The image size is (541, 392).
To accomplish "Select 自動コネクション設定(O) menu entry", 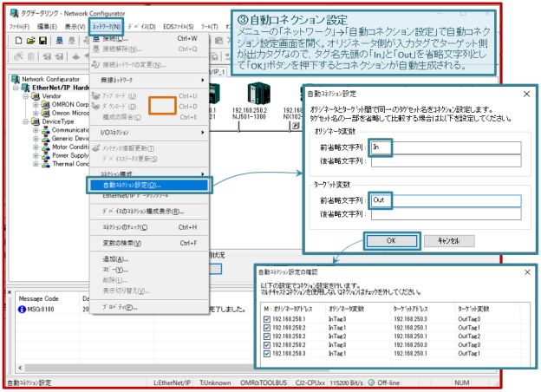I will [149, 186].
